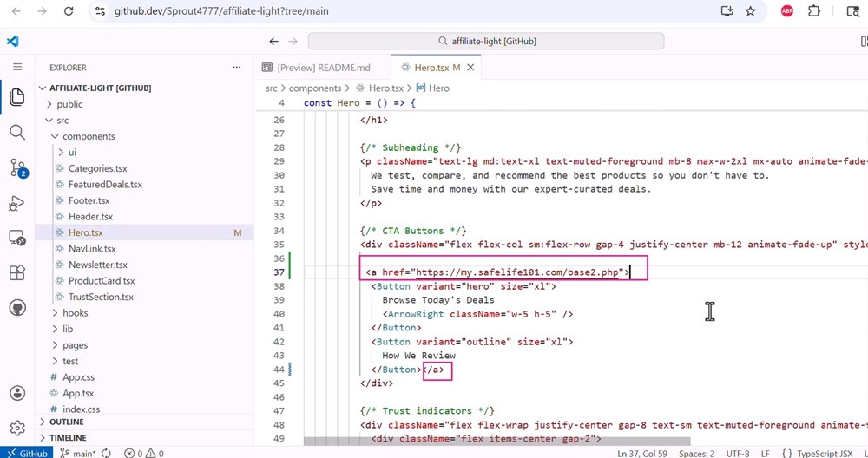Click the components breadcrumb segment
This screenshot has width=868, height=458.
315,88
